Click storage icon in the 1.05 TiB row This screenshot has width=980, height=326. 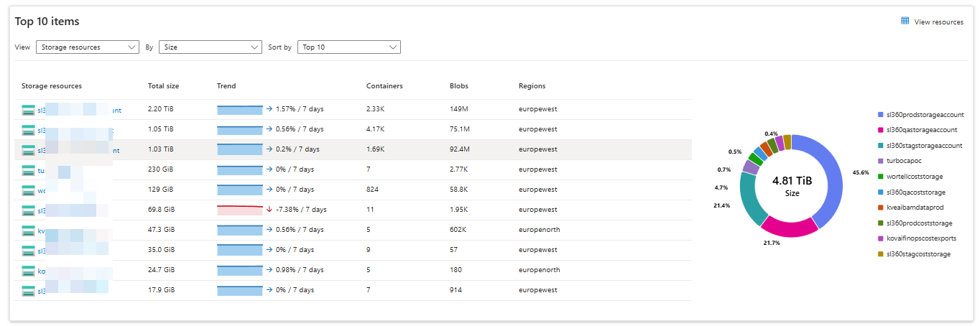pyautogui.click(x=28, y=130)
